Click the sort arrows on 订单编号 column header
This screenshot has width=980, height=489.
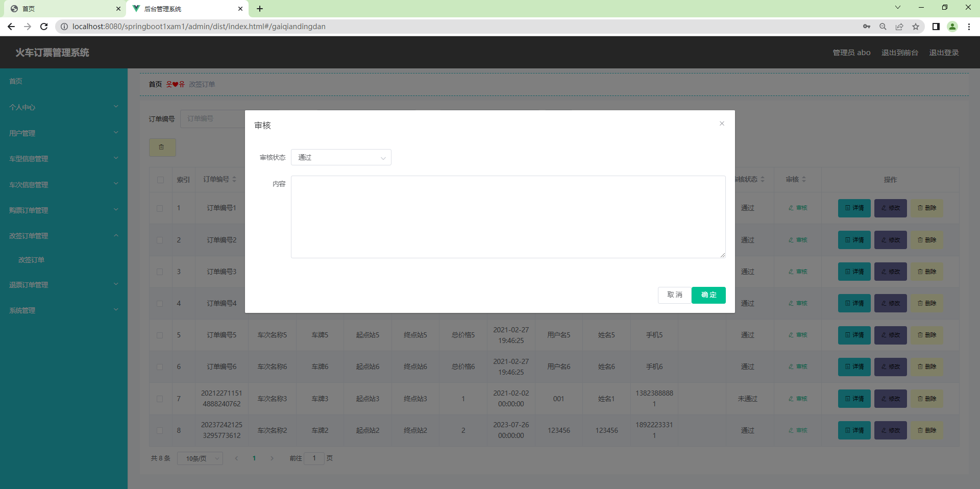point(234,179)
